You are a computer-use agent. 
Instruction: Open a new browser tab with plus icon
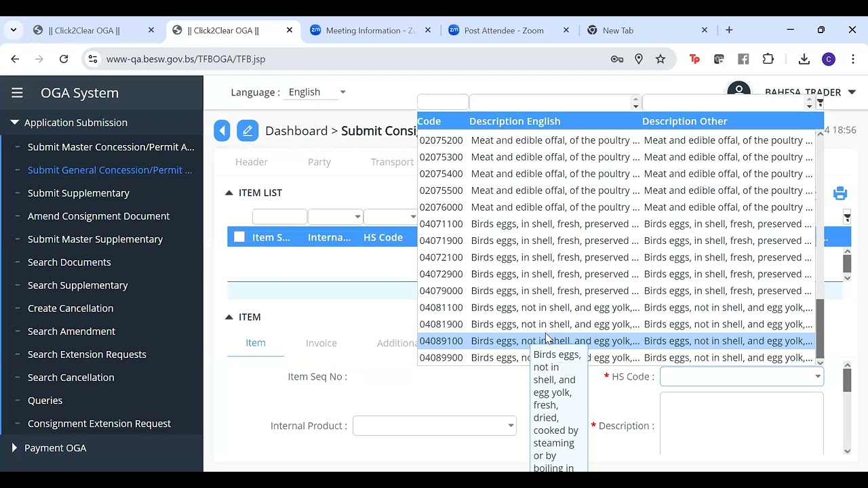pos(729,30)
